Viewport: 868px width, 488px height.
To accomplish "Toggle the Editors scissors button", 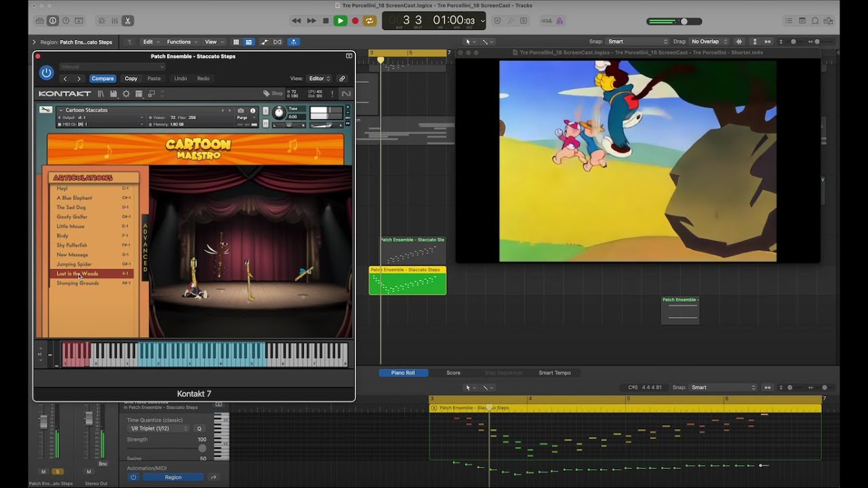I will click(127, 21).
